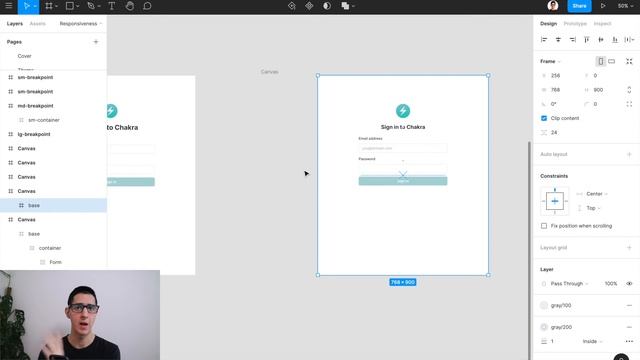Click the user avatar in the toolbar
The image size is (640, 360).
[553, 6]
